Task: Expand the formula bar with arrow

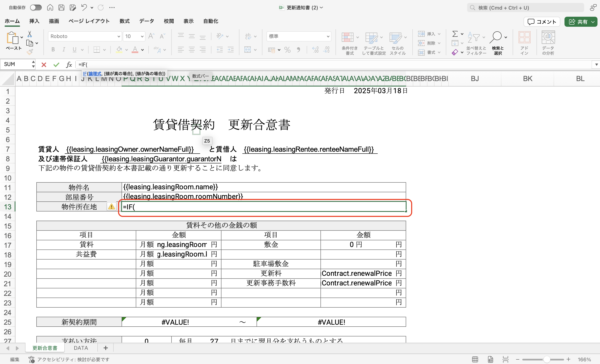Action: (596, 65)
